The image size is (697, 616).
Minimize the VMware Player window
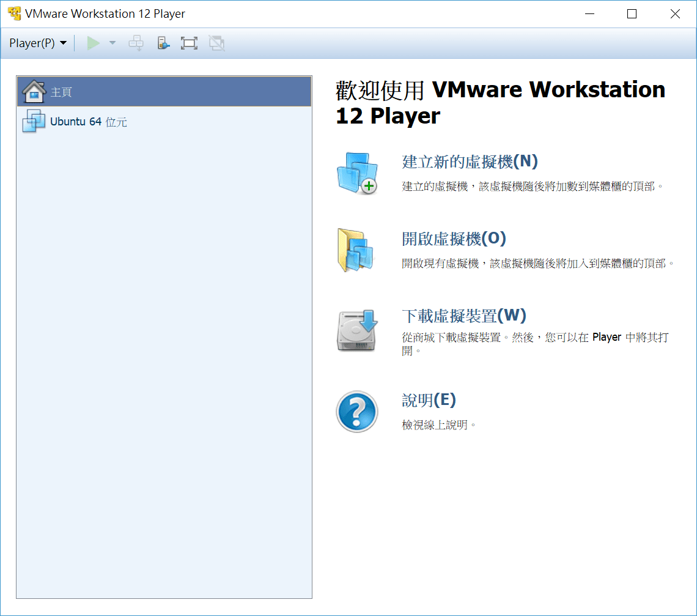coord(589,14)
